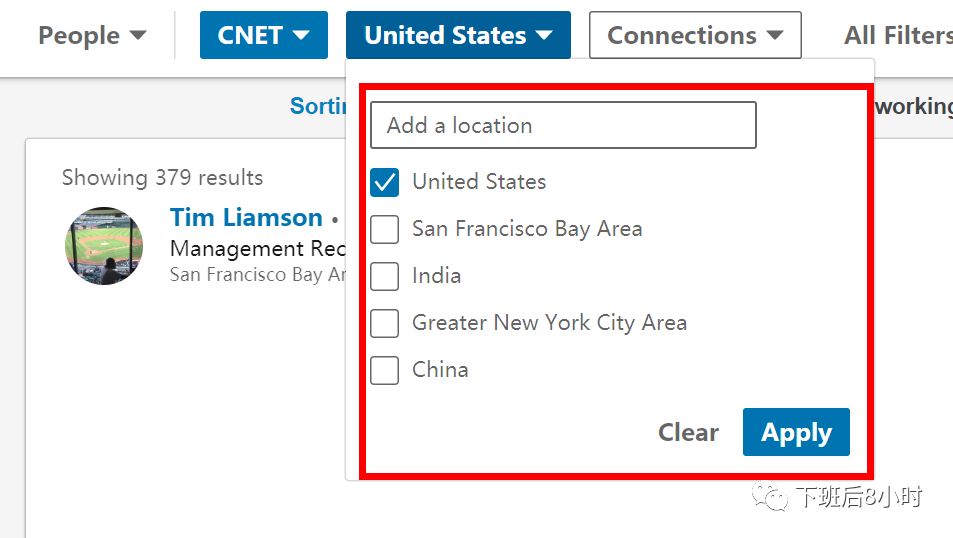Clear the location filter selections

(x=688, y=432)
